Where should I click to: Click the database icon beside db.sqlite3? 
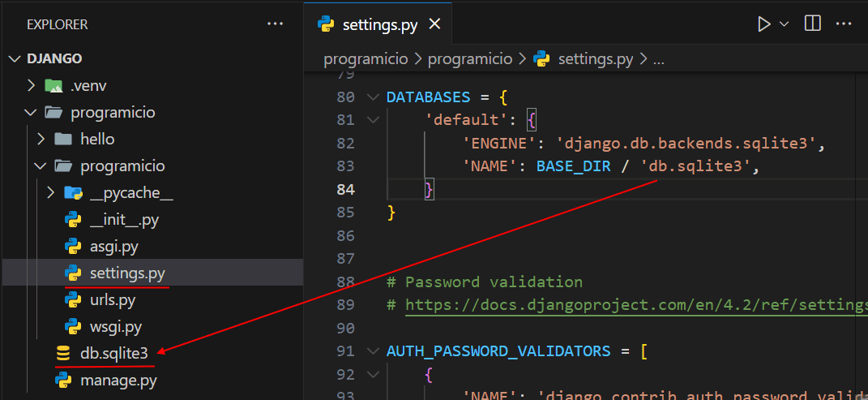63,354
